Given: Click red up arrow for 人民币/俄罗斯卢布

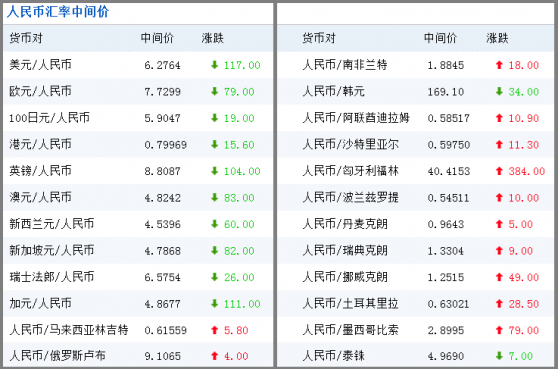Looking at the screenshot, I should pyautogui.click(x=214, y=356).
